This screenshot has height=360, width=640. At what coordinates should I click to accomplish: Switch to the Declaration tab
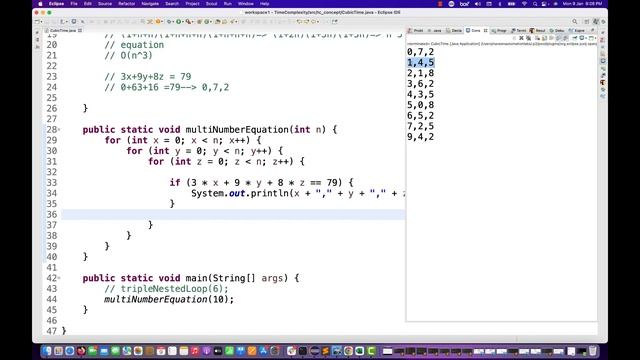click(454, 31)
